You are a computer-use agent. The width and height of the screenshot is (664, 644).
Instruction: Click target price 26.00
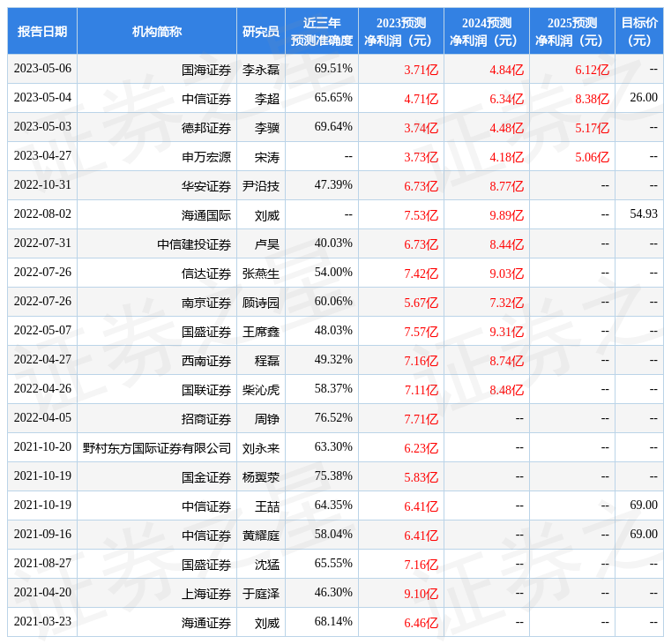pyautogui.click(x=644, y=98)
